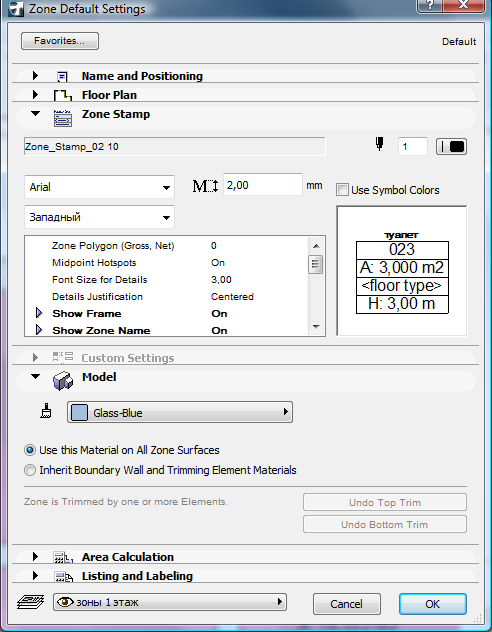This screenshot has height=632, width=492.
Task: Click the Listing and Labeling header title
Action: (137, 576)
